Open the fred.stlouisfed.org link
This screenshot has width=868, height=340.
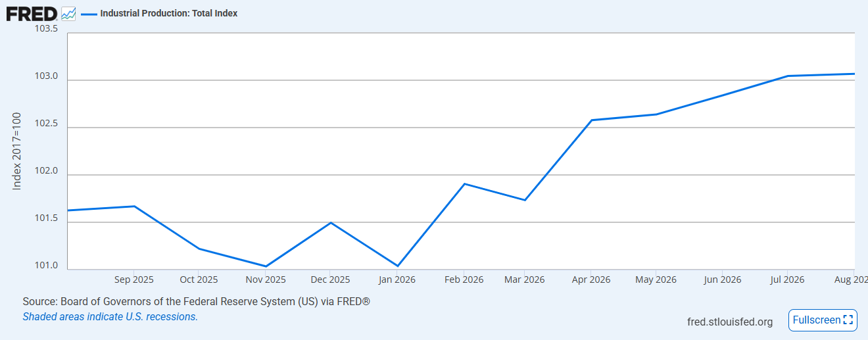pos(730,322)
